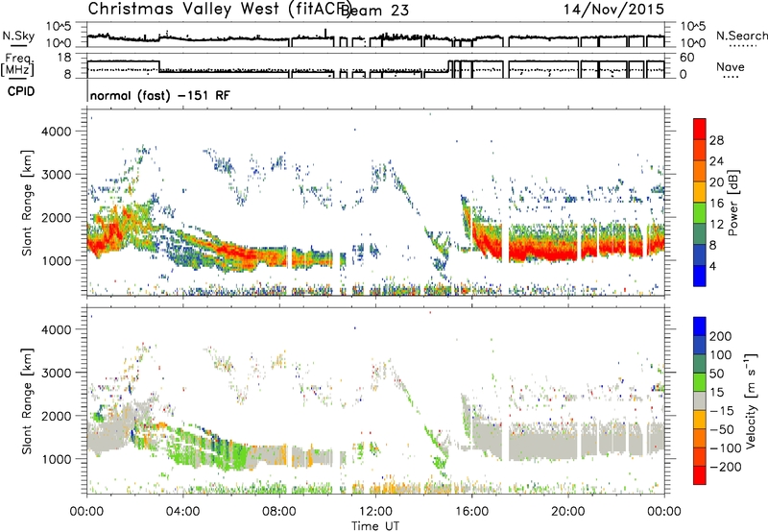Click the "N.Search" legend label
Screen dimensions: 768x532
[741, 36]
